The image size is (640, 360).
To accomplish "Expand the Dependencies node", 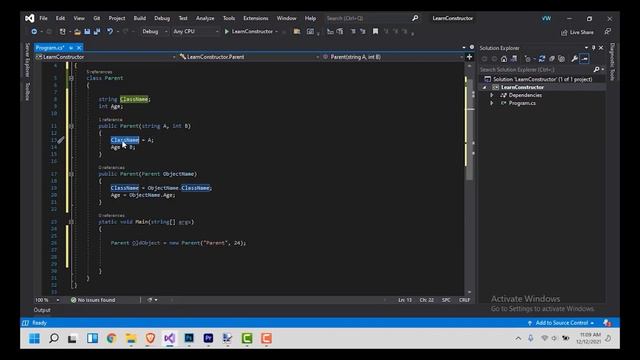I will click(492, 95).
